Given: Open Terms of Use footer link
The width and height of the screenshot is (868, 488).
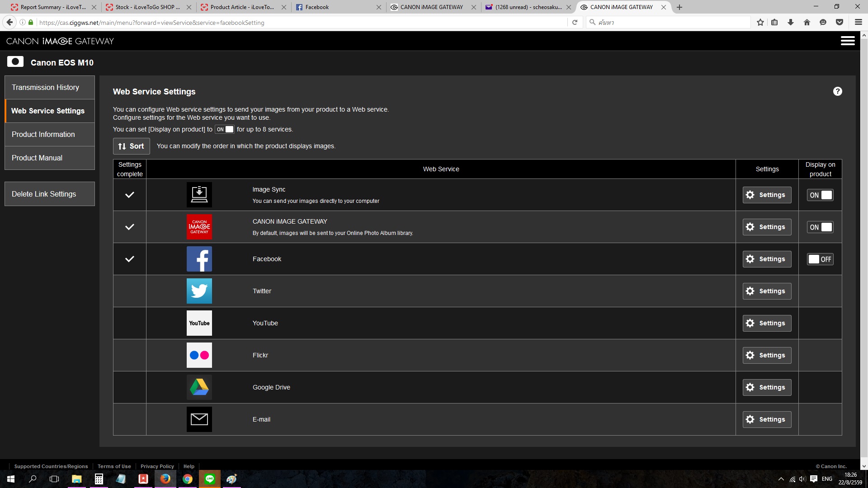Looking at the screenshot, I should coord(114,466).
